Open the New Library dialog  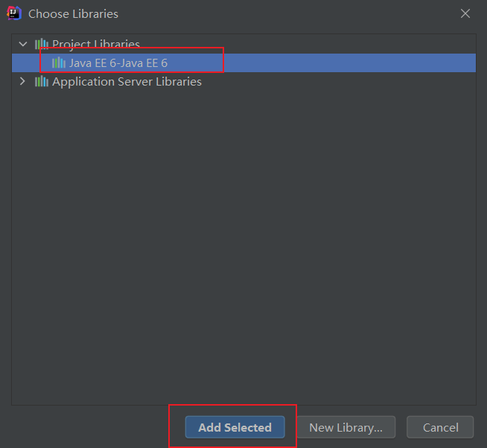346,427
